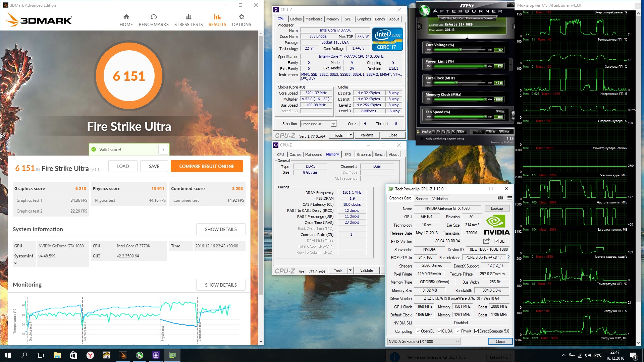644x362 pixels.
Task: Enable Apply overclocking at system startup
Action: pos(421,138)
